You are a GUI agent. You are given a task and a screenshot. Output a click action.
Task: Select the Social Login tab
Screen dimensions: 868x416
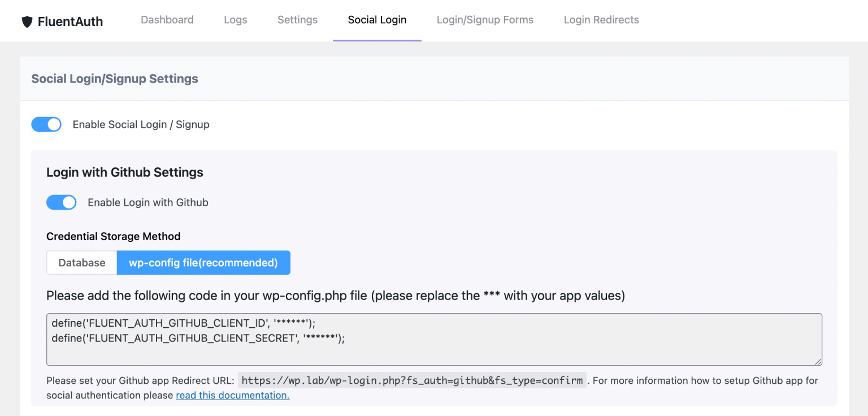pyautogui.click(x=377, y=20)
